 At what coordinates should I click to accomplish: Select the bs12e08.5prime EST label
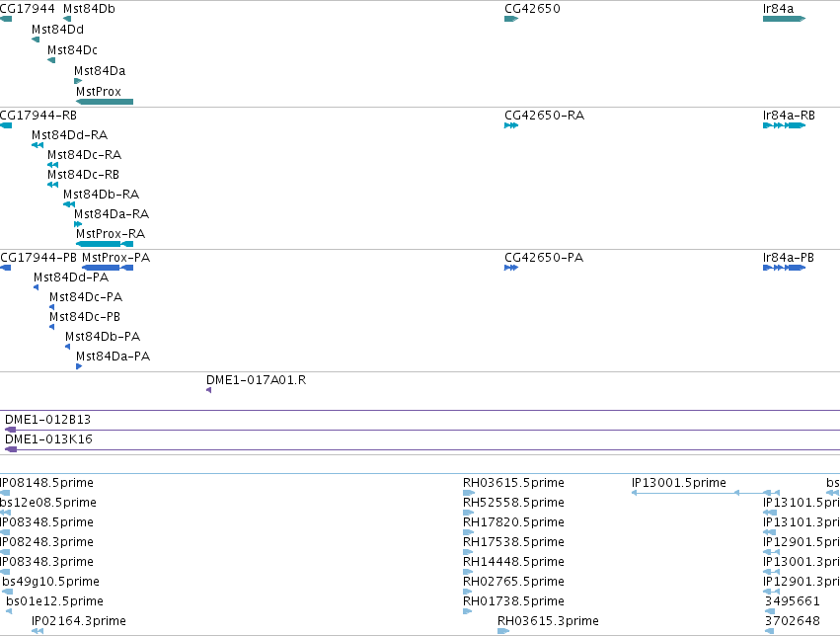click(x=48, y=503)
